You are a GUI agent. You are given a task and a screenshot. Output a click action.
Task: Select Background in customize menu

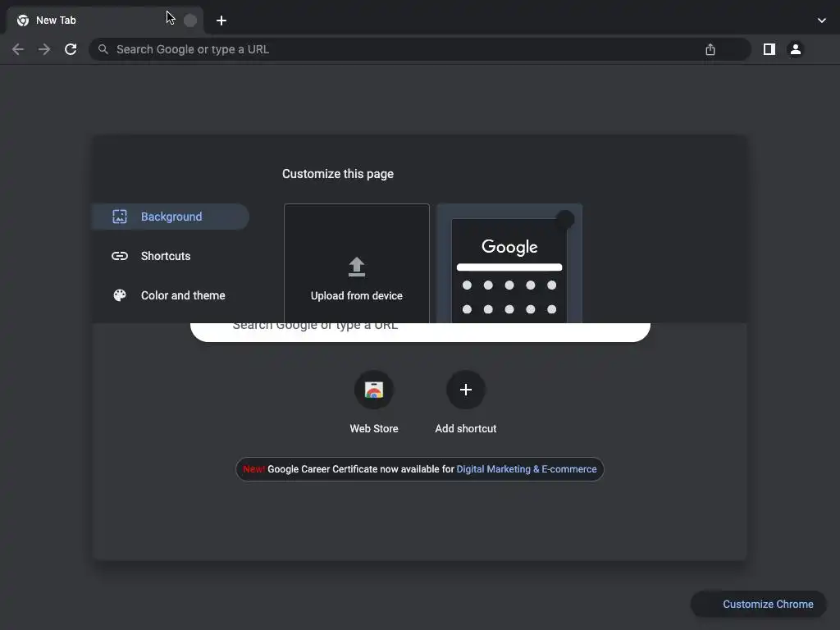[x=171, y=217]
